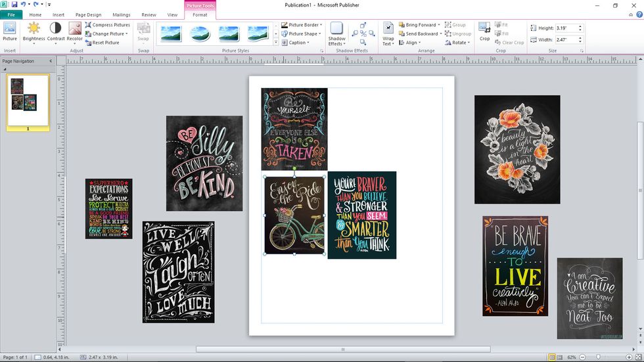Click the Page 1 of 1 status
The image size is (644, 362).
coord(15,357)
